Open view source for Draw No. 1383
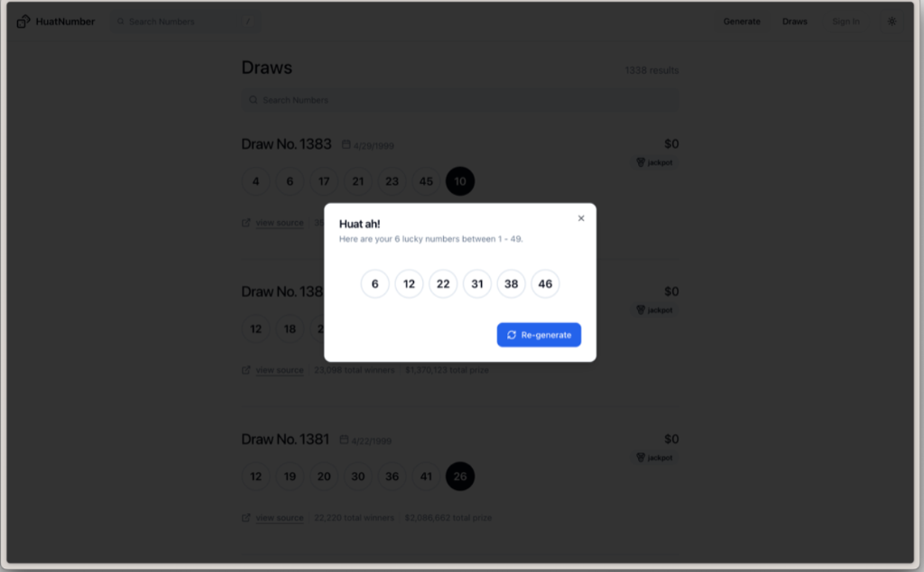This screenshot has width=924, height=572. pos(280,223)
